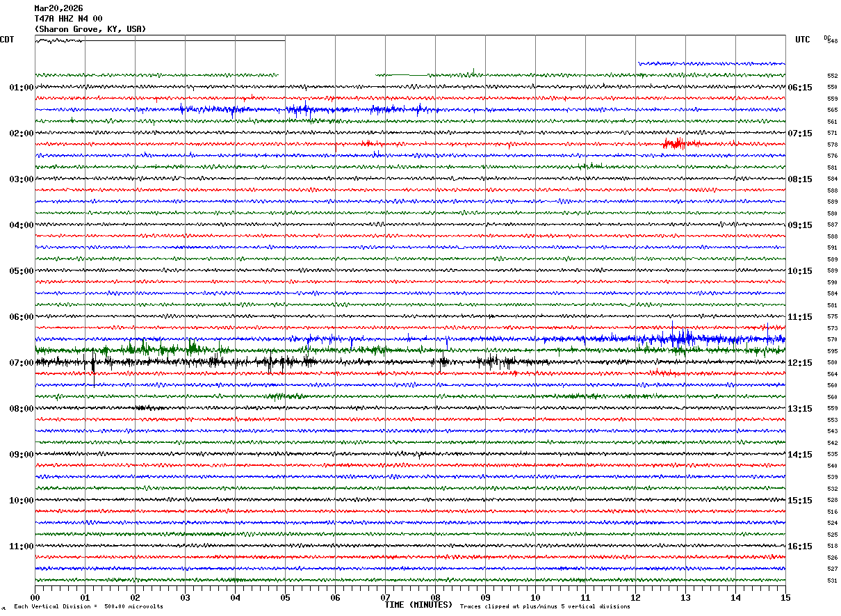Click the 12:15 UTC time label
841x616 pixels.
click(x=799, y=363)
